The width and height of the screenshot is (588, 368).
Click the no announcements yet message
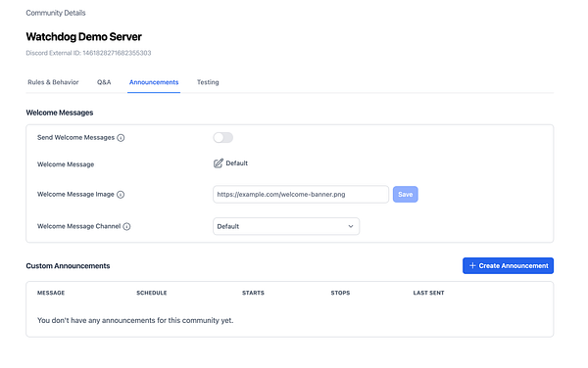(135, 321)
